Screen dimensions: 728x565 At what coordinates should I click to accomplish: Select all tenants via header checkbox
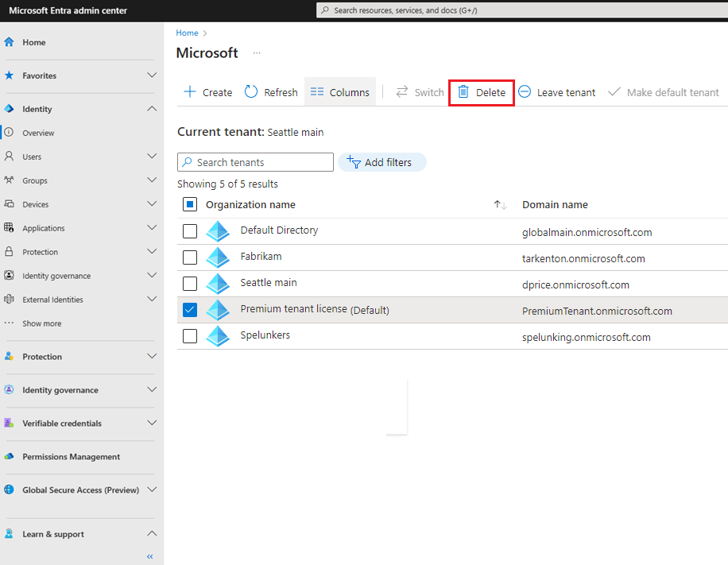(188, 204)
